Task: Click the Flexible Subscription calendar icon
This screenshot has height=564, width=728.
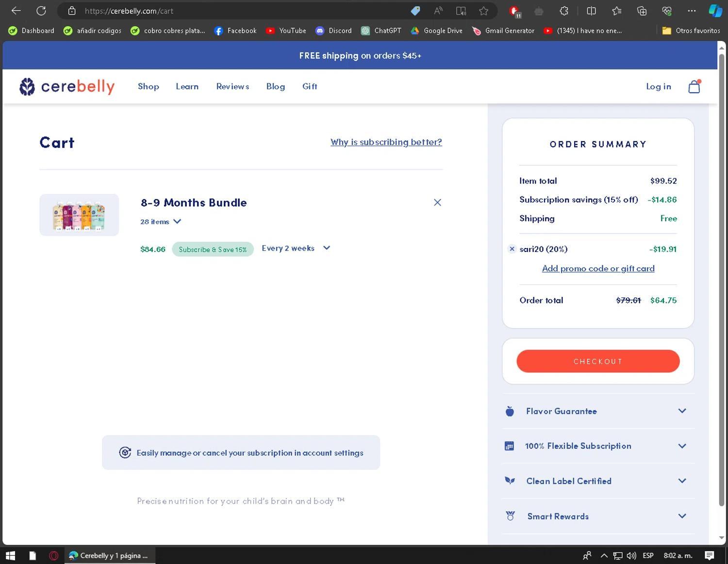Action: coord(509,446)
